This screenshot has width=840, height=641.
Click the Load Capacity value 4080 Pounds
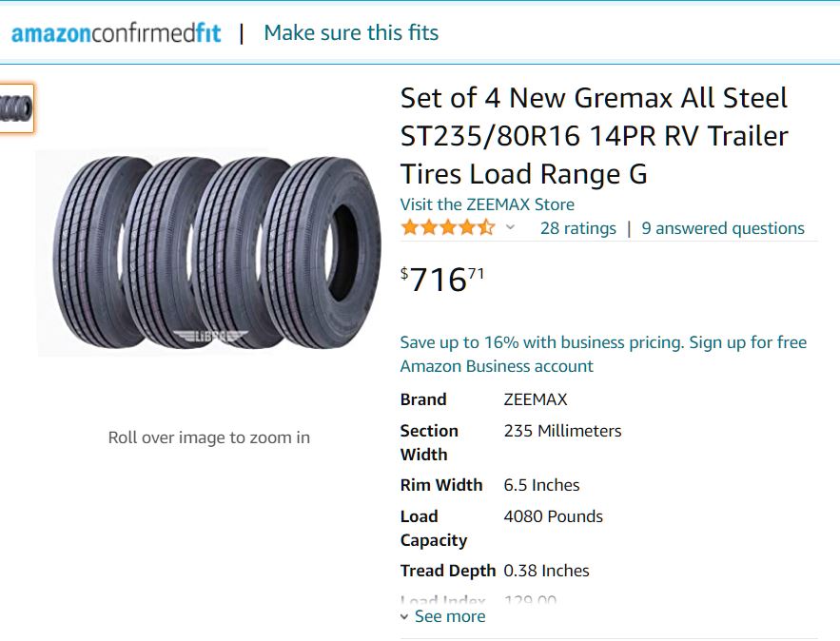553,516
